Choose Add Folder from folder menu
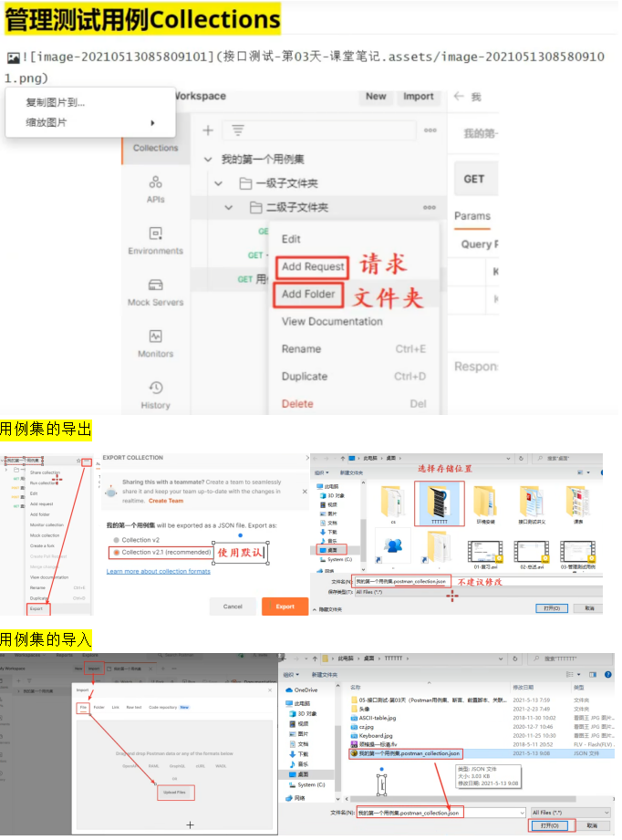 coord(308,294)
